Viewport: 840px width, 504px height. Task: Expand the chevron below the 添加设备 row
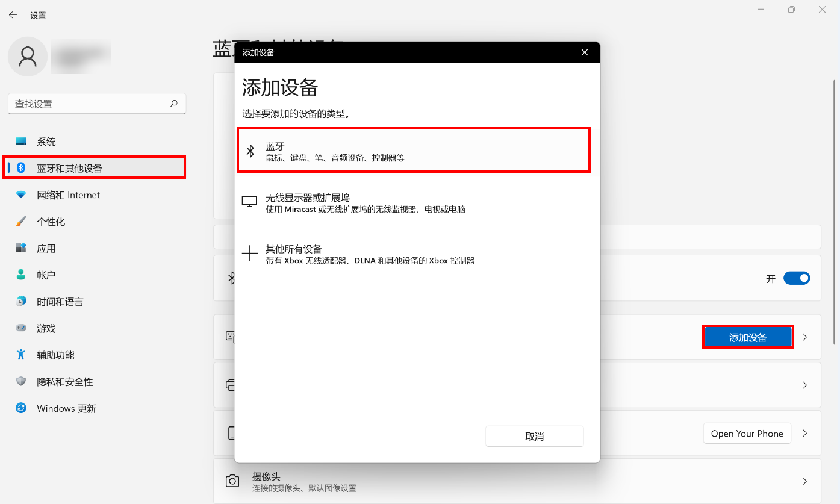pyautogui.click(x=805, y=385)
